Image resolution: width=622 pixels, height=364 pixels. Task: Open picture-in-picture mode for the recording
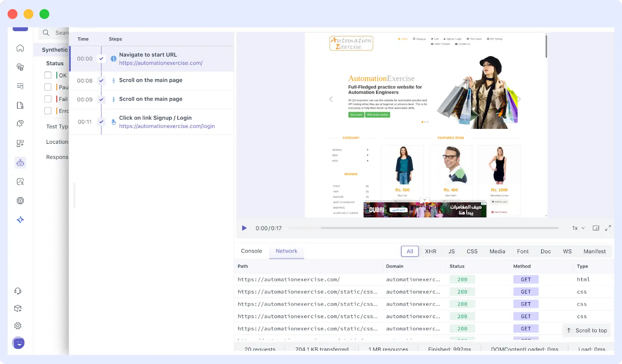pyautogui.click(x=595, y=228)
